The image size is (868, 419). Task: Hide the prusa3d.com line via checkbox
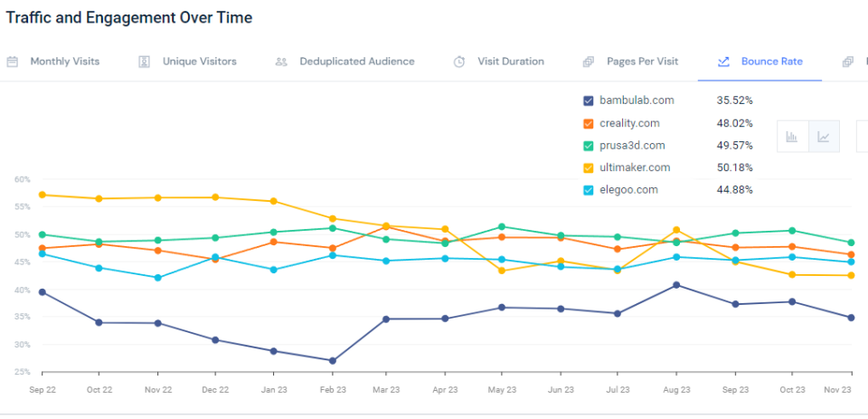(x=590, y=146)
